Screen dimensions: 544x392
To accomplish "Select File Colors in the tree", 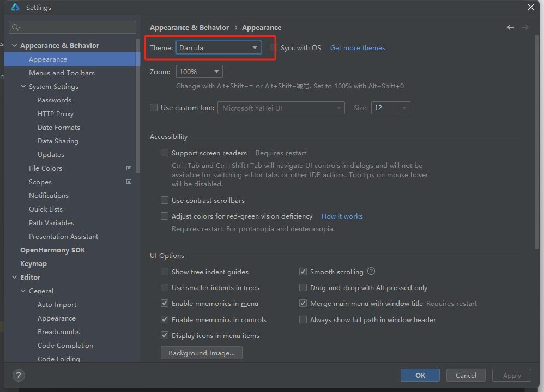I will pyautogui.click(x=45, y=168).
